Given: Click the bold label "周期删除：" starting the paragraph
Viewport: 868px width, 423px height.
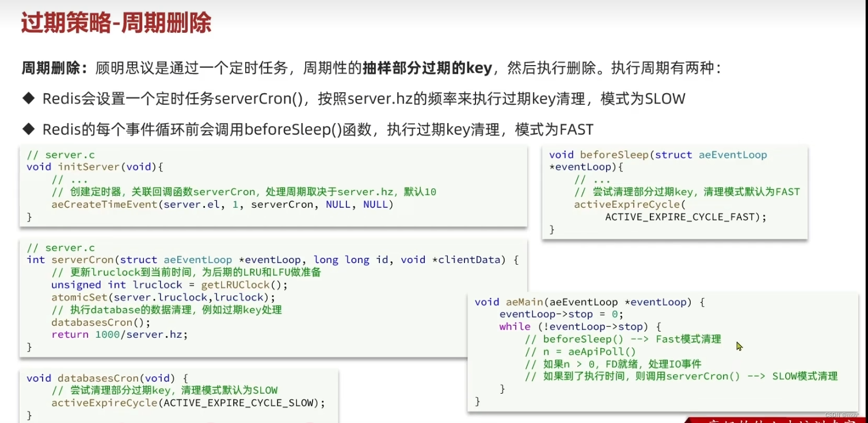Looking at the screenshot, I should pyautogui.click(x=55, y=68).
